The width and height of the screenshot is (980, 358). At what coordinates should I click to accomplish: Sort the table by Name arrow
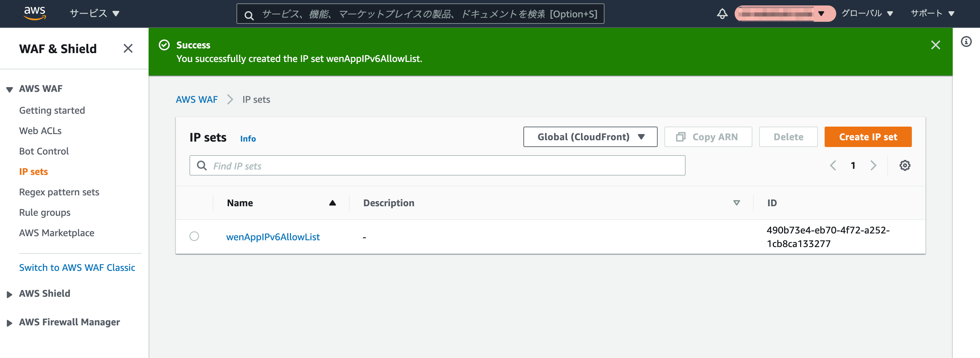pyautogui.click(x=333, y=203)
